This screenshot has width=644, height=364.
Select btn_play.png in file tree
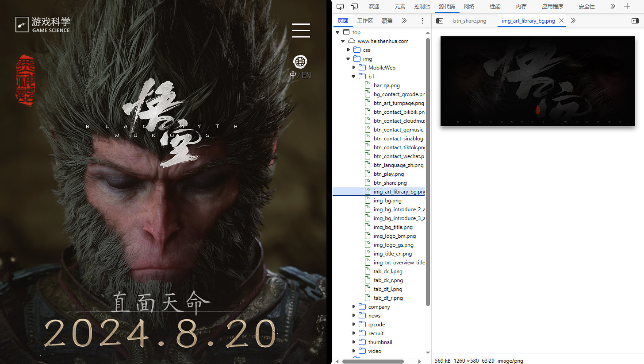pos(388,174)
